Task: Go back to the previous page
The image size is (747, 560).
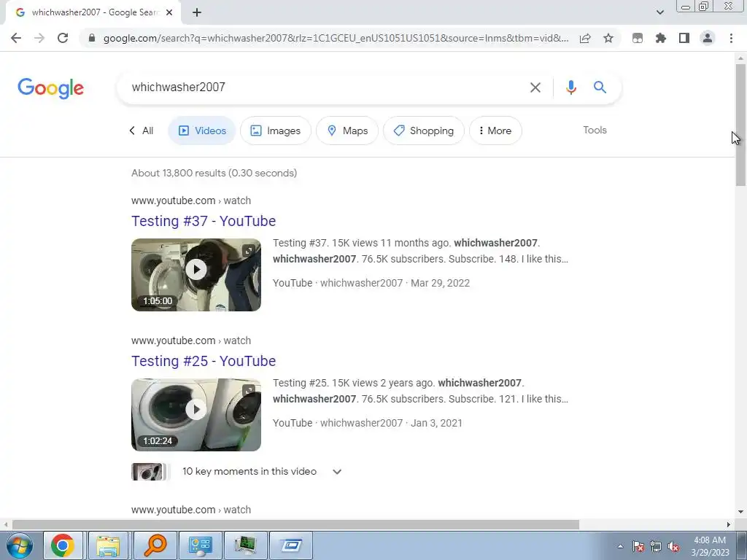Action: tap(16, 38)
